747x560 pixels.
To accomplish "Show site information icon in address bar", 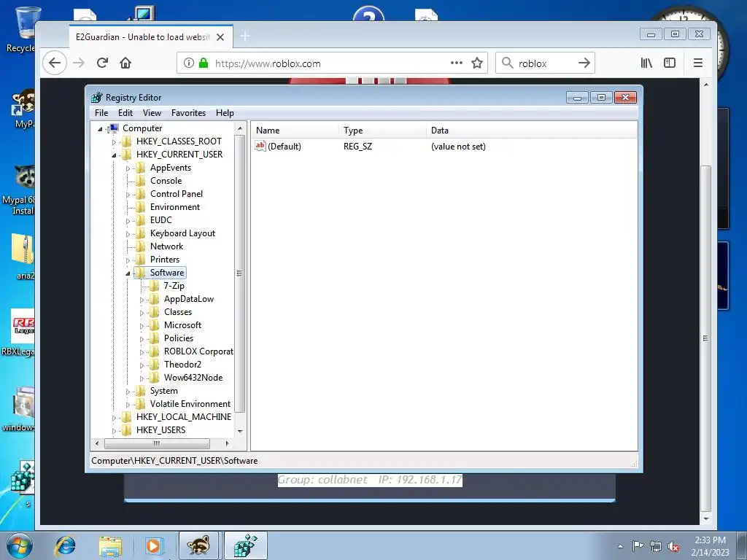I will click(x=189, y=63).
